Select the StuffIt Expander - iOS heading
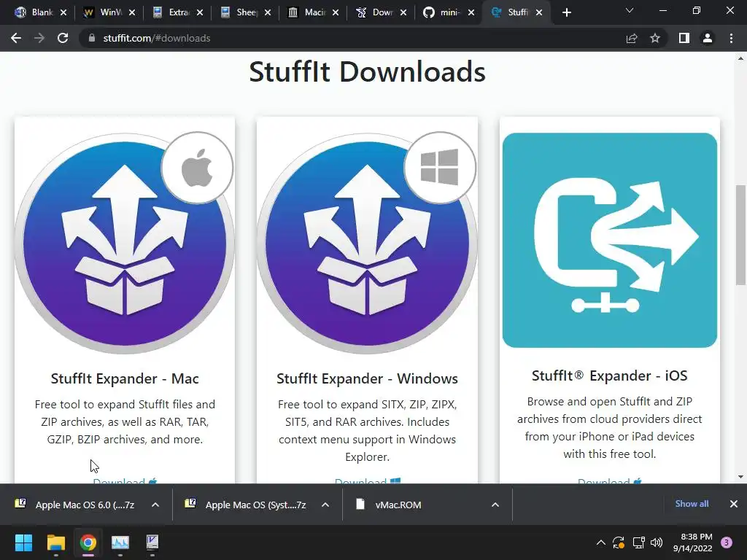This screenshot has width=747, height=560. click(609, 376)
